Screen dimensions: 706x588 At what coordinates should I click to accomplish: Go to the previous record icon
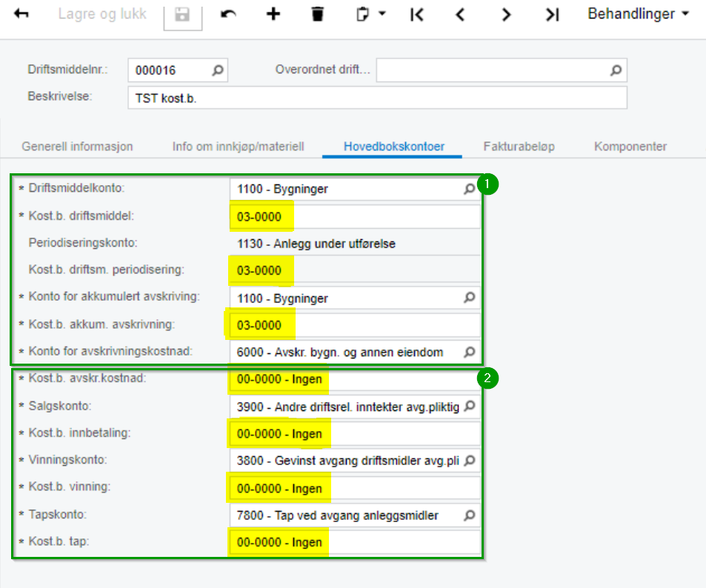[460, 15]
